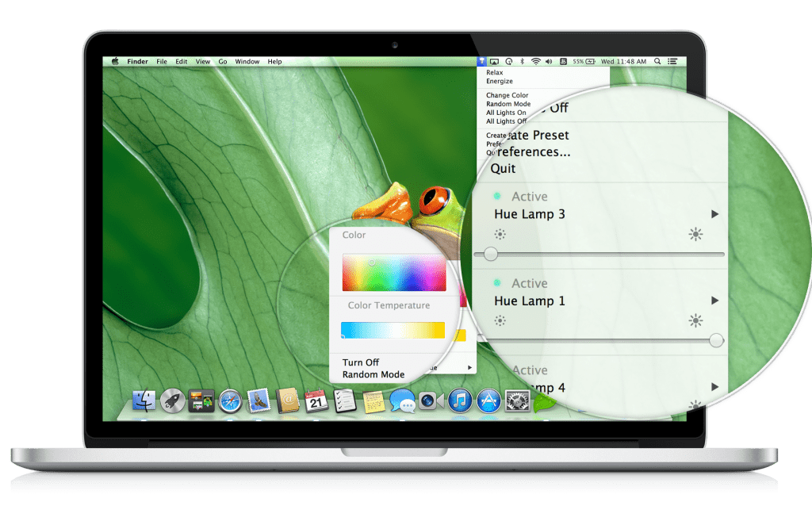Click the Hue light bulb menu bar icon
This screenshot has width=812, height=525.
coord(481,61)
